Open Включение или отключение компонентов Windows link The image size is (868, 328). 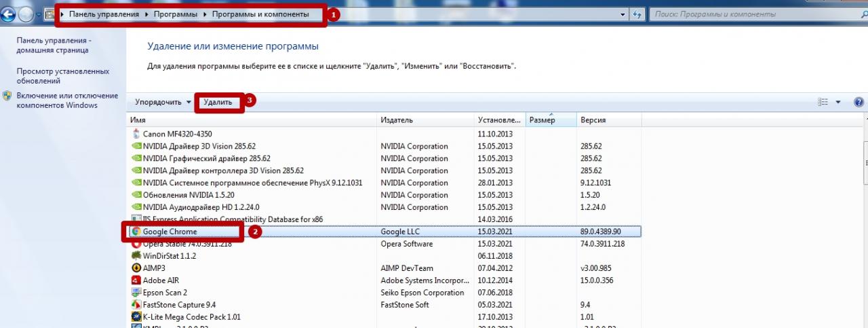[x=67, y=101]
